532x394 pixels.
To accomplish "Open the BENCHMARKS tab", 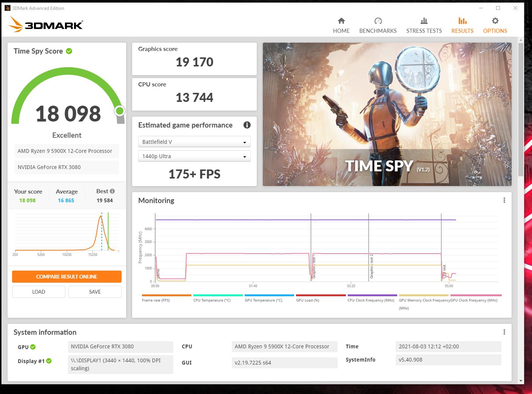I will pyautogui.click(x=378, y=26).
